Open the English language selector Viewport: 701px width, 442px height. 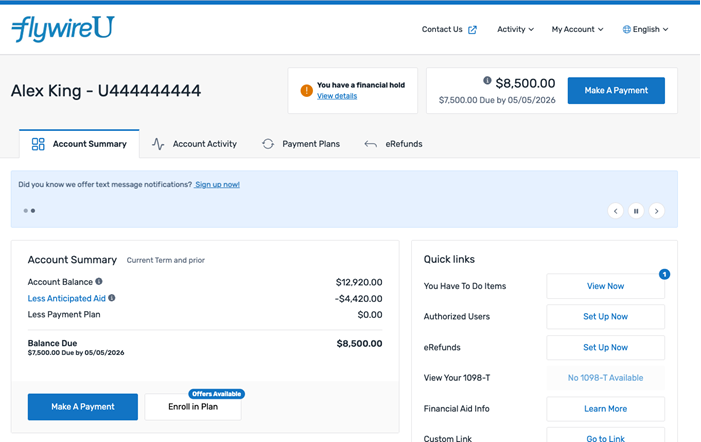point(646,29)
